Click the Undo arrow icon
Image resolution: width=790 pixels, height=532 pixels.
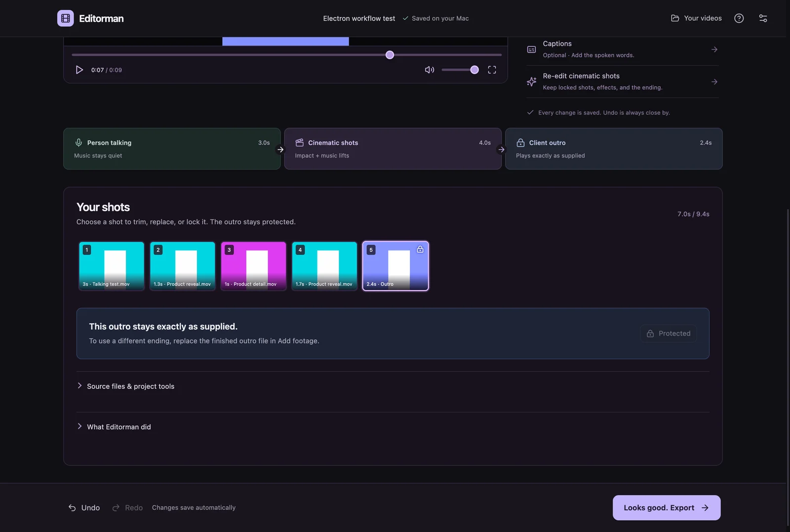click(x=72, y=508)
